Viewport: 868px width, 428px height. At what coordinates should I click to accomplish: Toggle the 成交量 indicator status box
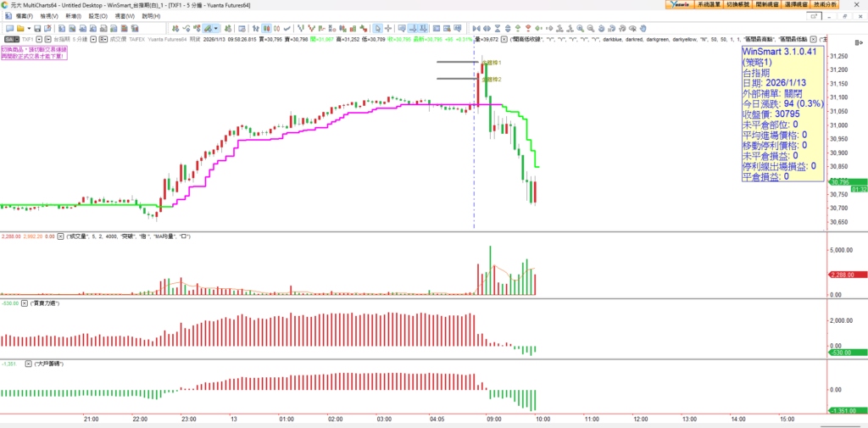pos(59,236)
